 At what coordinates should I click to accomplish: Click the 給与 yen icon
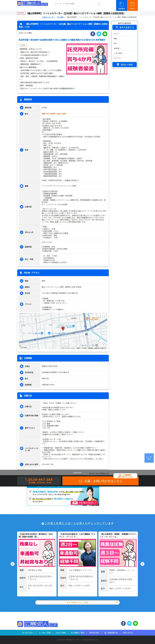[x=22, y=114]
